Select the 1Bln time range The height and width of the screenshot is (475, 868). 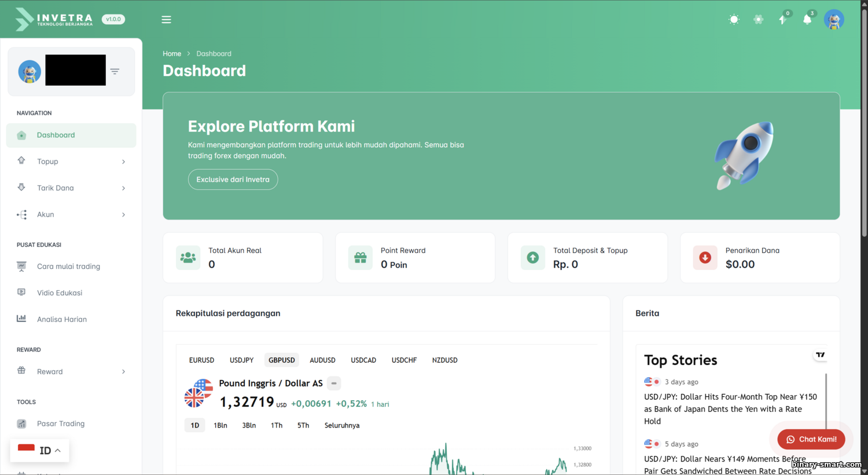pos(220,426)
